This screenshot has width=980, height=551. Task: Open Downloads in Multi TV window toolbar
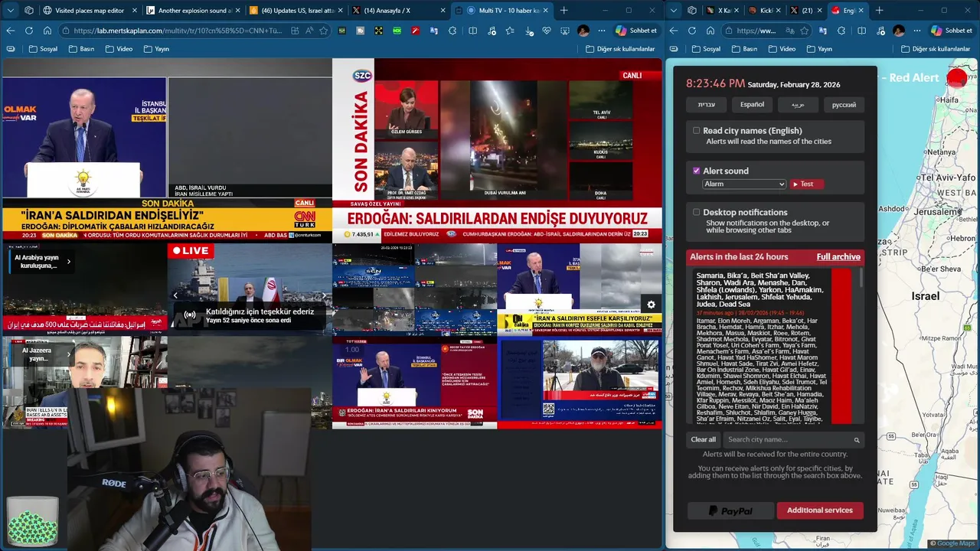tap(529, 31)
